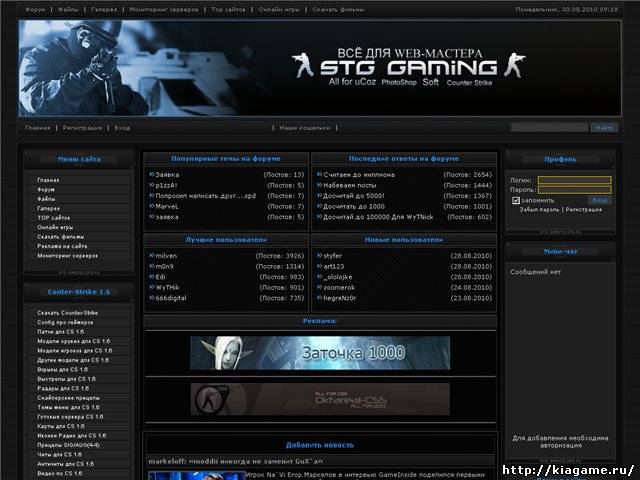640x480 pixels.
Task: Open Модели оружия для CS 1.6
Action: (x=73, y=341)
